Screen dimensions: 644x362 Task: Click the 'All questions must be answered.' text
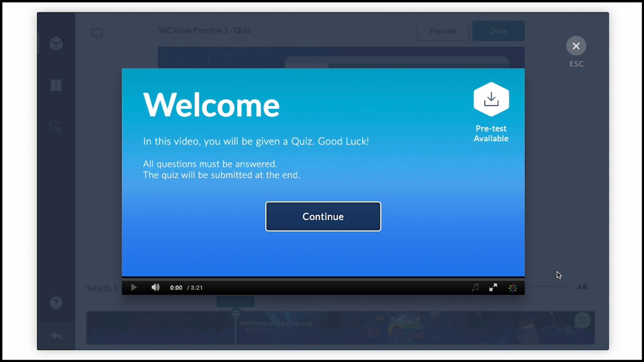pos(210,164)
